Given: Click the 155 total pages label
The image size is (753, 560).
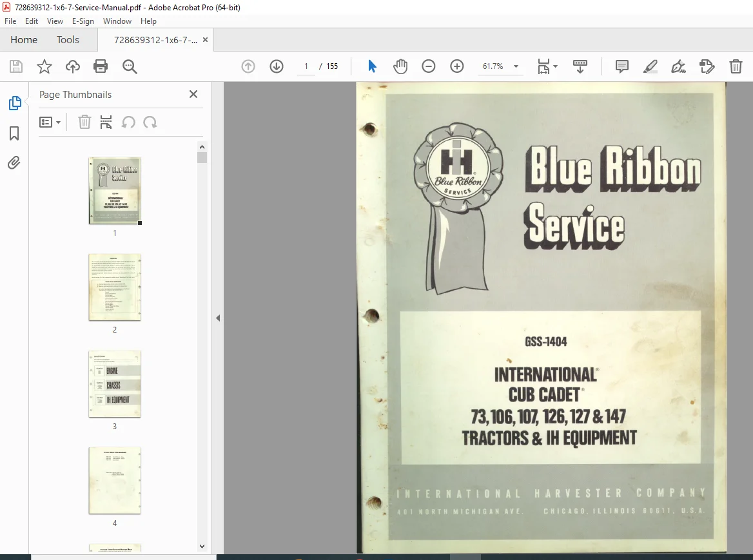Looking at the screenshot, I should click(x=332, y=66).
